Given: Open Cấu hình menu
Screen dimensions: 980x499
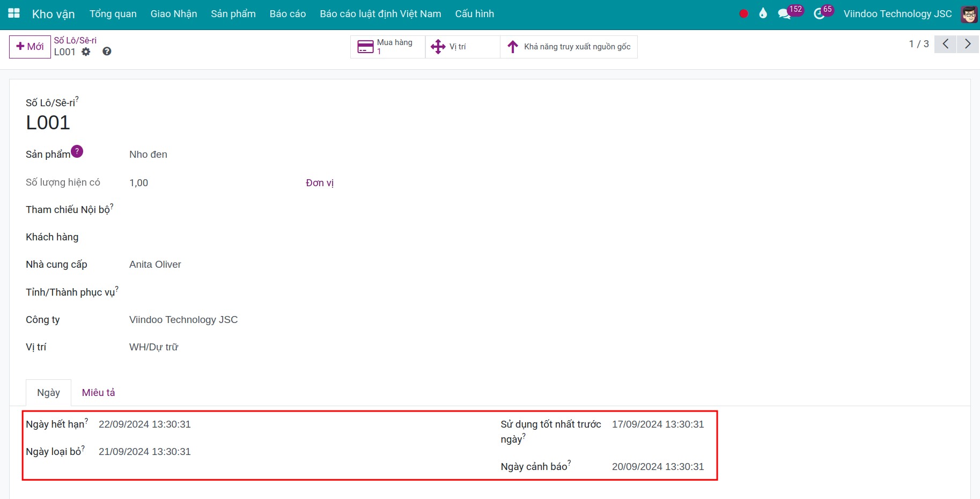Looking at the screenshot, I should [x=474, y=14].
